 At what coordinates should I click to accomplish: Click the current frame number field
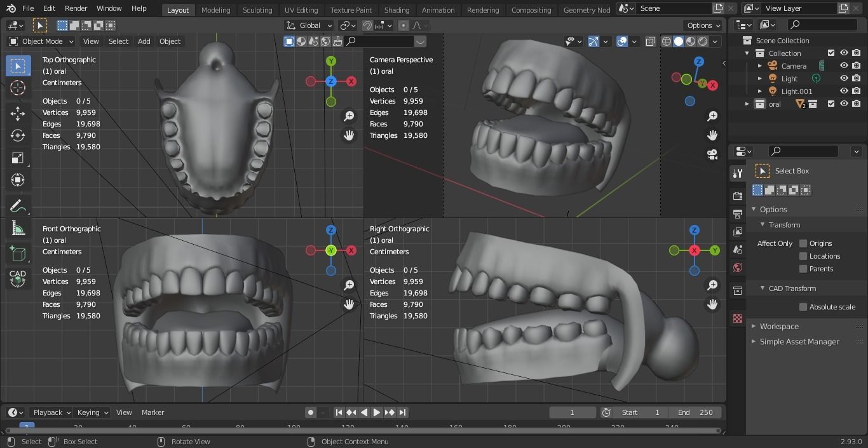[572, 412]
